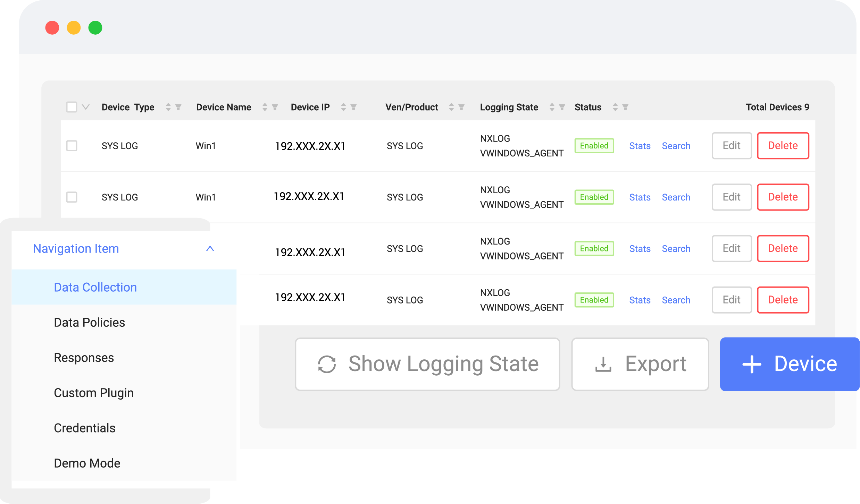Open Stats for the second device row
Screen dimensions: 860x504
[x=639, y=197]
